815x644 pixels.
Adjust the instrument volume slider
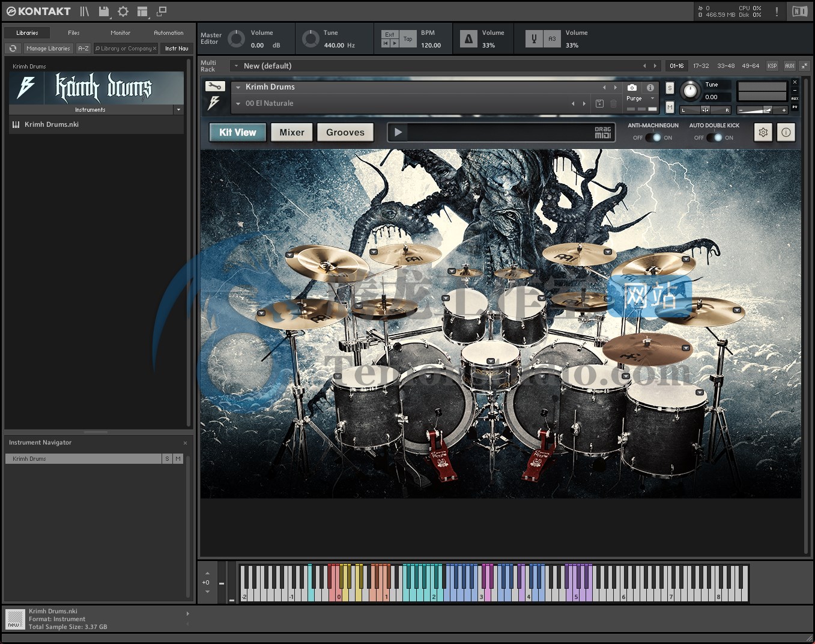(x=763, y=110)
